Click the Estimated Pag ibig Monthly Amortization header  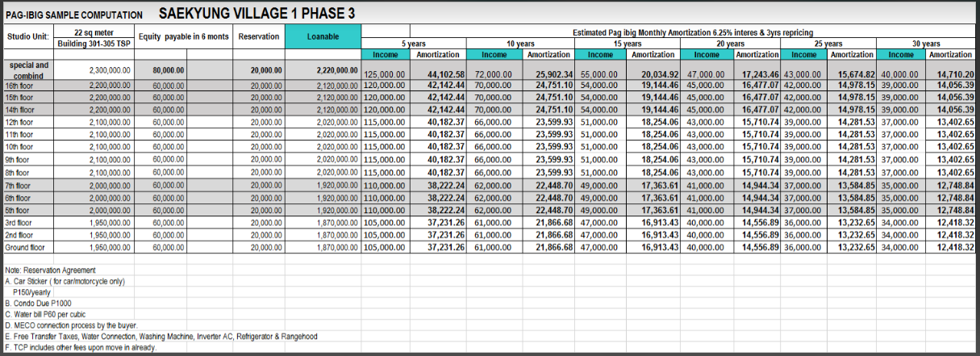pyautogui.click(x=668, y=32)
